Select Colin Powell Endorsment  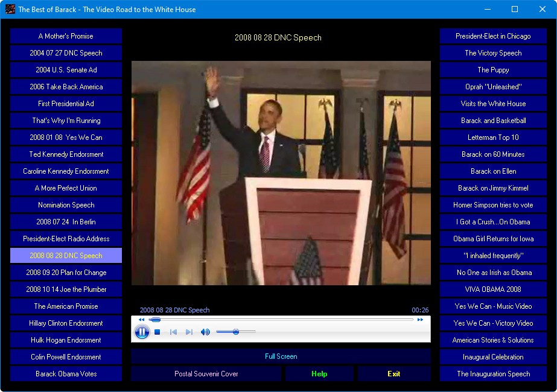(66, 356)
